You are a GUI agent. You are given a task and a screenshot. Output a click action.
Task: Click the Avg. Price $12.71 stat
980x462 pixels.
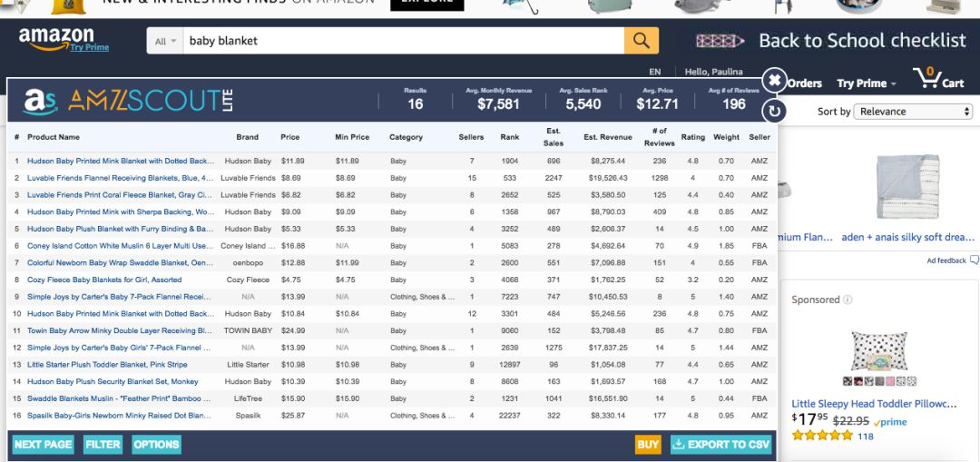click(657, 100)
